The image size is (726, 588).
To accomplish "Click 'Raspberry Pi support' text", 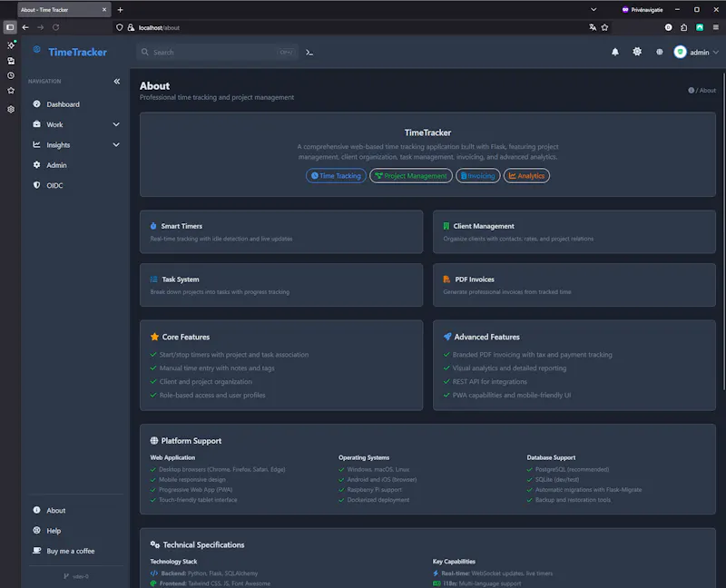I will click(374, 490).
